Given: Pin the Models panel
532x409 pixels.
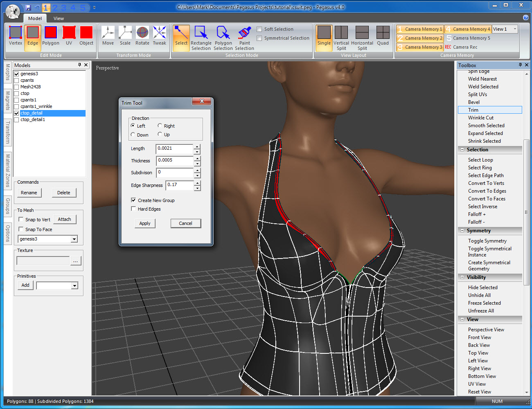Looking at the screenshot, I should pos(79,65).
